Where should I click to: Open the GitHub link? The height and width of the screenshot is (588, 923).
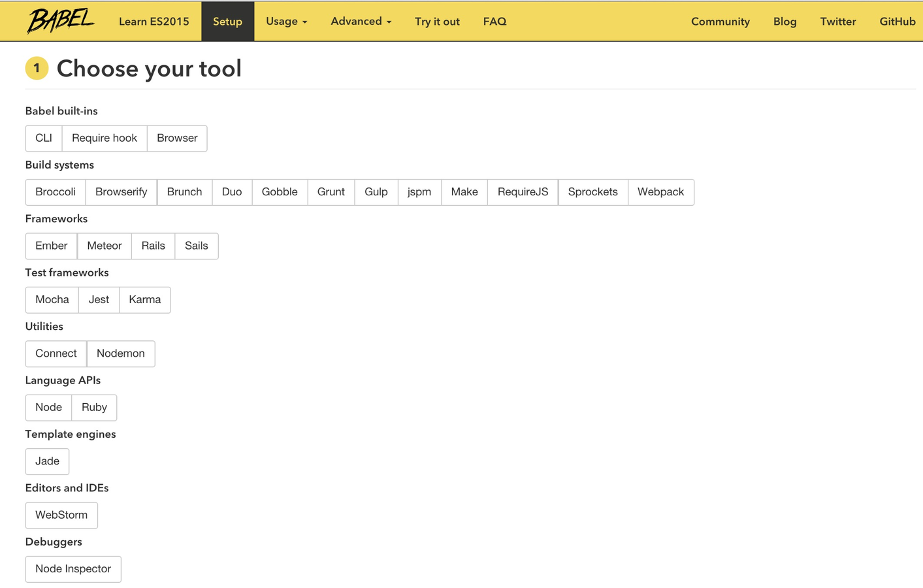897,22
